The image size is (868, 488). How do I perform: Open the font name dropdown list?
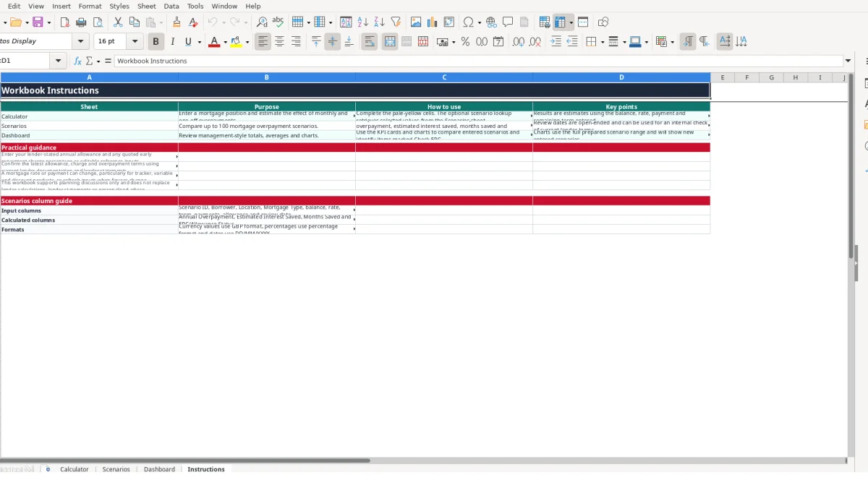pos(81,42)
